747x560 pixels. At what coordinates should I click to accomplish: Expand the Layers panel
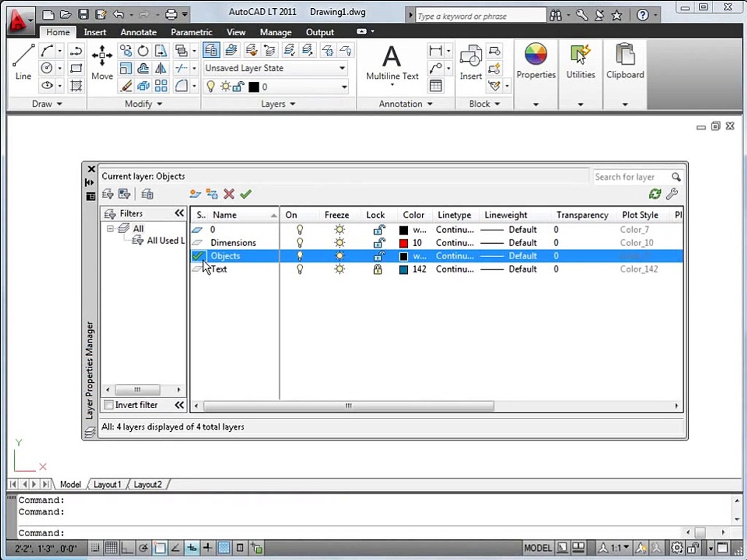point(279,104)
